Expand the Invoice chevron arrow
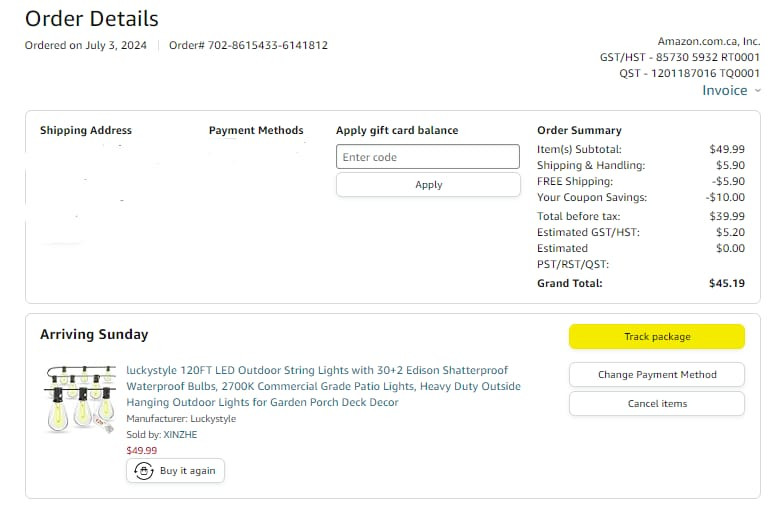 (758, 91)
